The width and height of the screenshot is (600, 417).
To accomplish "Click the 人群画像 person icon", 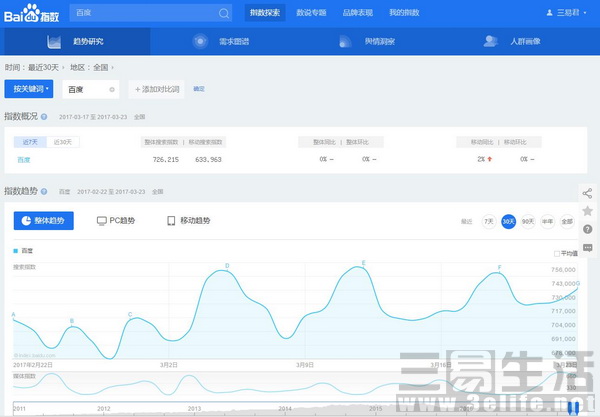I will pyautogui.click(x=490, y=41).
